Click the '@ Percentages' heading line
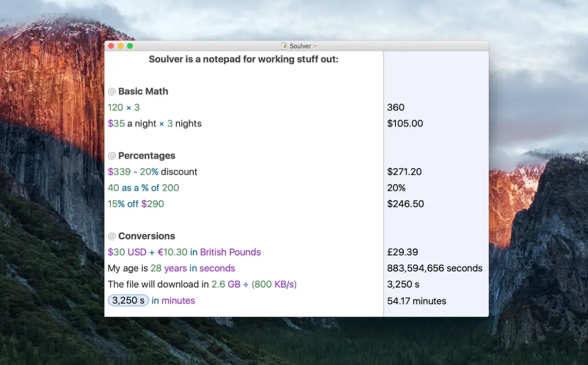This screenshot has width=588, height=365. pos(141,156)
